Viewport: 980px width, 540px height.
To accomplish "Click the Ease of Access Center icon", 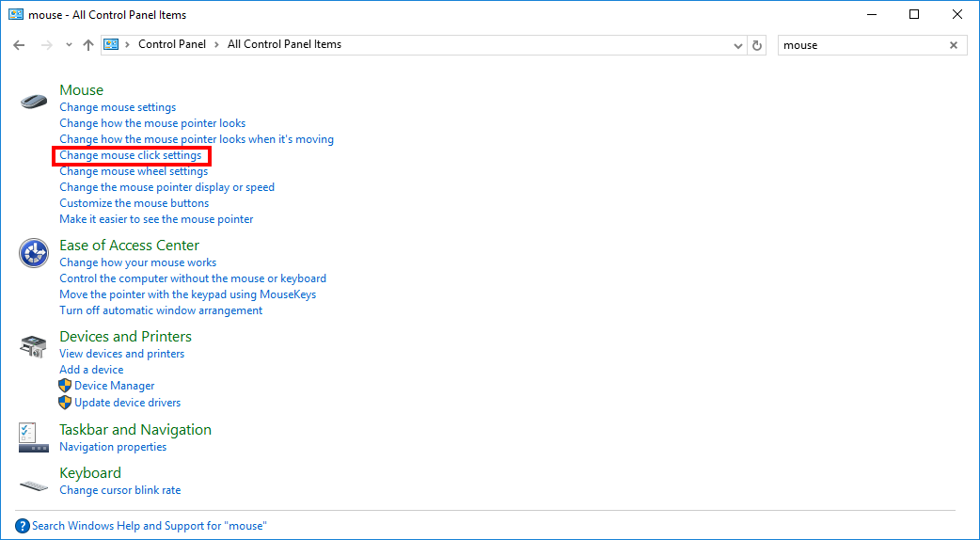I will (x=34, y=253).
